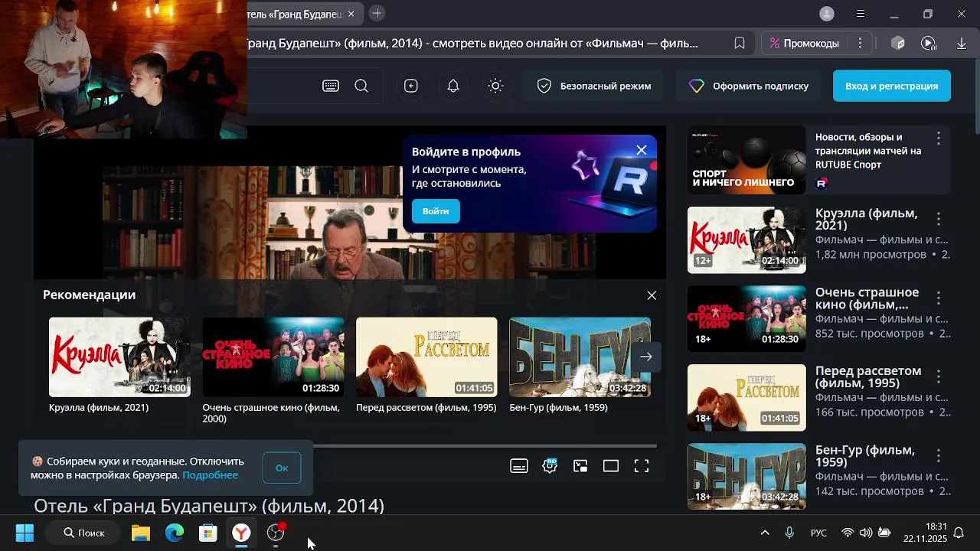Screen dimensions: 980x551
Task: Bookmark the page via address bar icon
Action: tap(740, 44)
